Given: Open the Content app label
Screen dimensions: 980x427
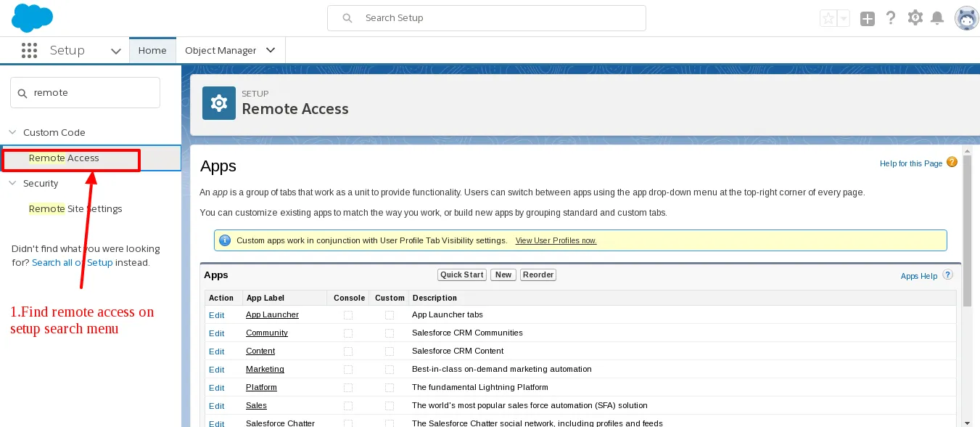Looking at the screenshot, I should tap(260, 351).
